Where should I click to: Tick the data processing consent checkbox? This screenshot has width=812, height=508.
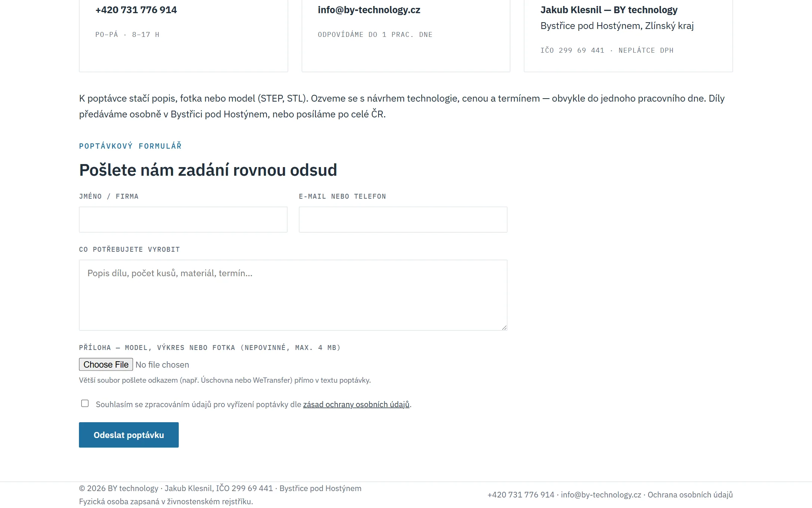pos(85,403)
